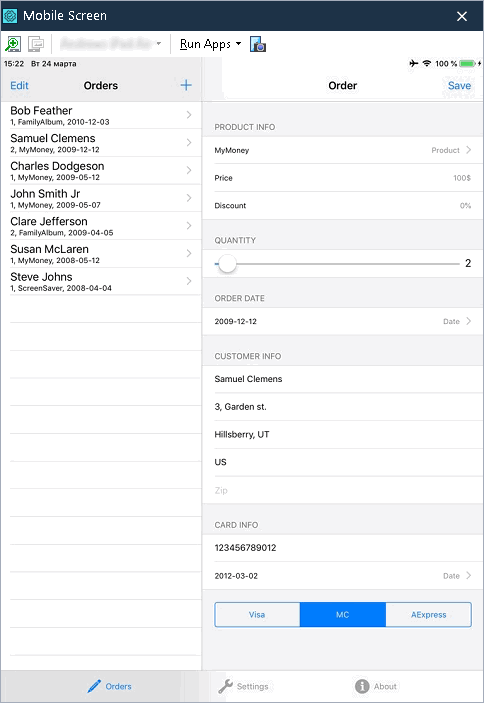Open the Settings wrench tab
The height and width of the screenshot is (703, 484).
coord(243,686)
